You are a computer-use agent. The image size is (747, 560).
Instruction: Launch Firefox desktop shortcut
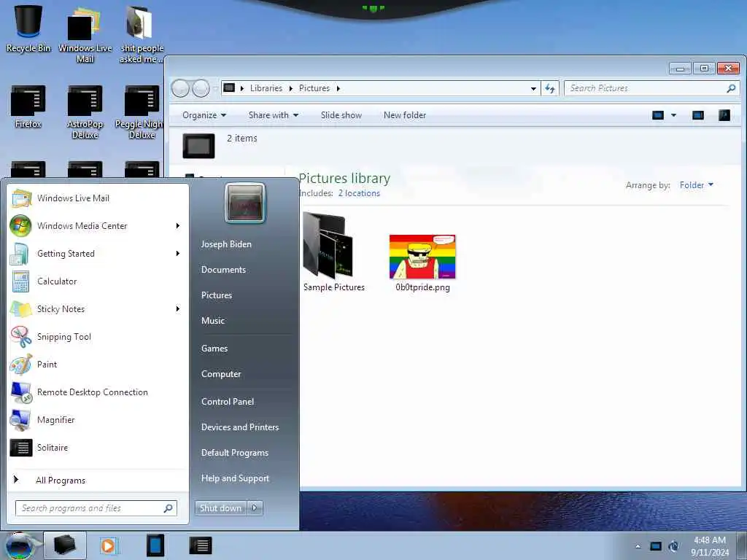(x=28, y=106)
